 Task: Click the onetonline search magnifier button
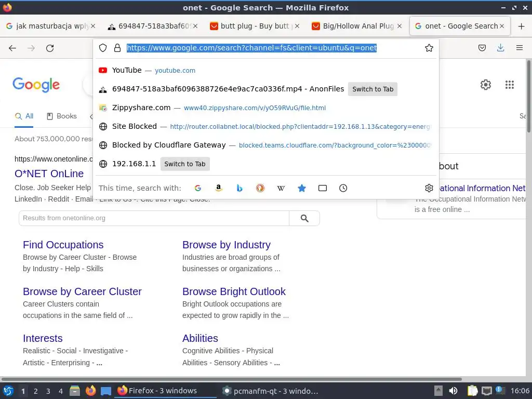(x=304, y=218)
